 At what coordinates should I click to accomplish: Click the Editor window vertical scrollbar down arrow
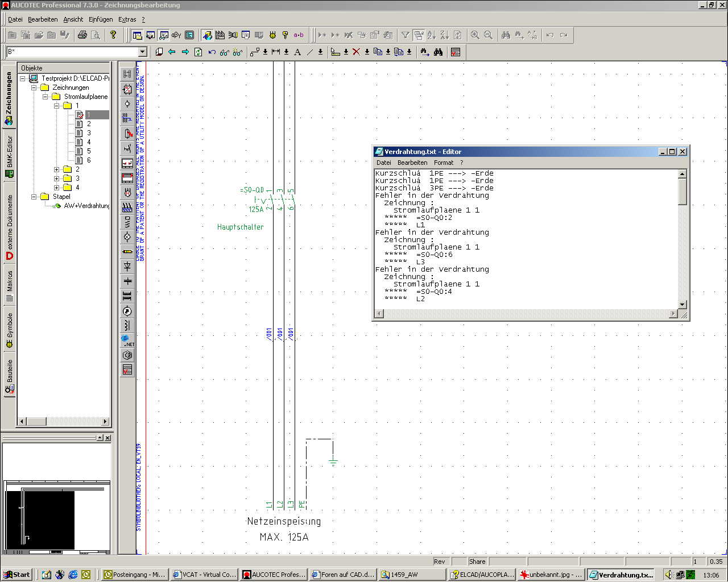pos(682,304)
